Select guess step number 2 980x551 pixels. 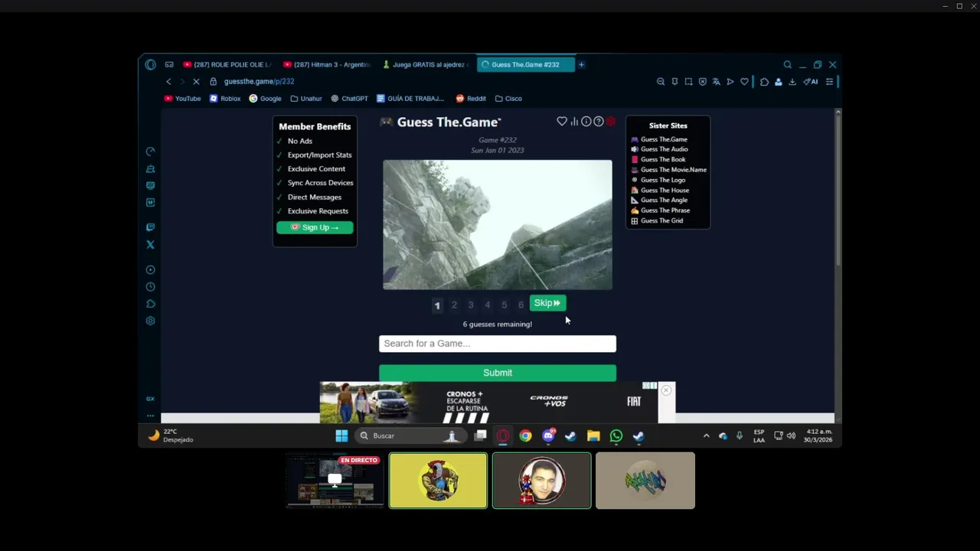pos(454,305)
